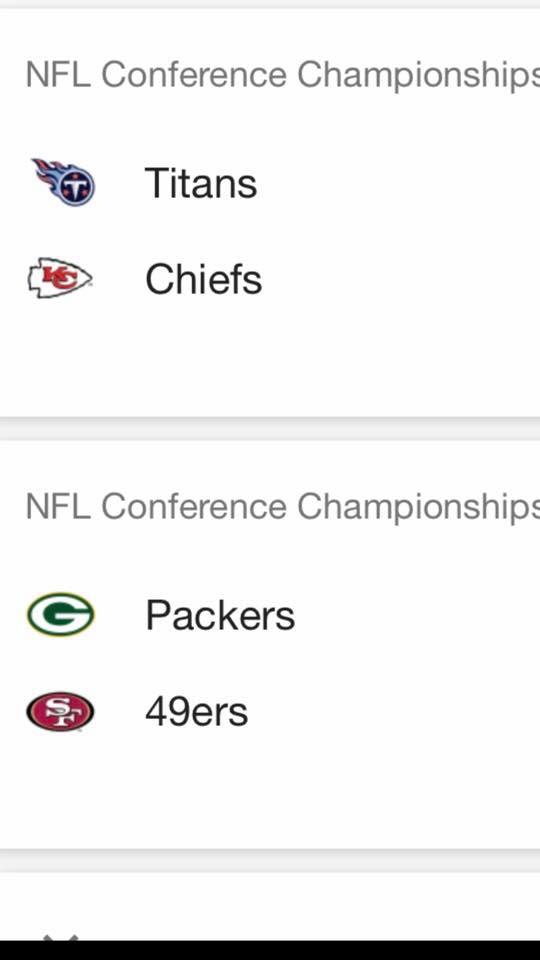Open first NFL Conference Championships header

[x=282, y=75]
